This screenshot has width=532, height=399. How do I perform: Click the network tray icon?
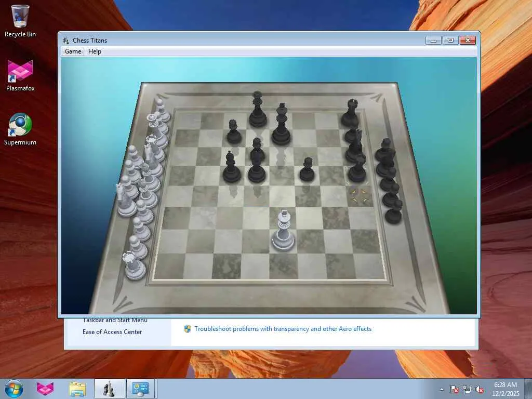click(x=467, y=389)
